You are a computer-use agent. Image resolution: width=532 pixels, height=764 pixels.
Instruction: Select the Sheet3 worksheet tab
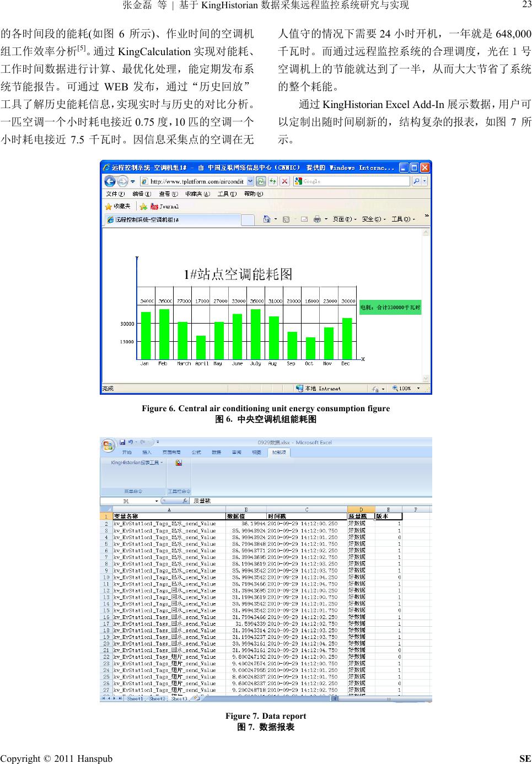click(x=179, y=699)
